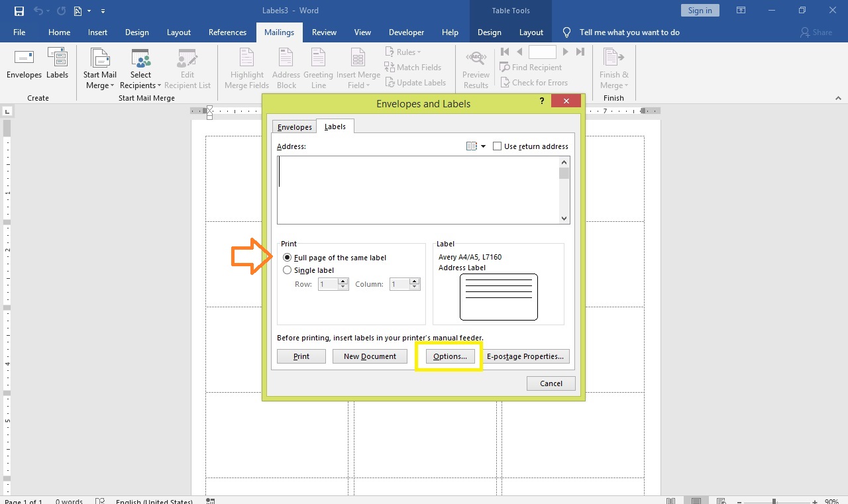Click the next record arrow
The image size is (848, 504).
(565, 52)
